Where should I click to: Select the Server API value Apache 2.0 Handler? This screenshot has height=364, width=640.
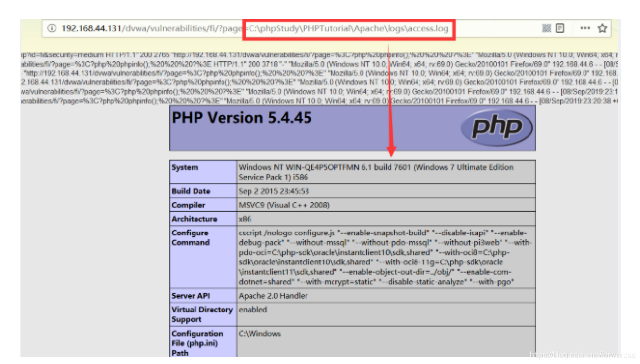[x=273, y=296]
